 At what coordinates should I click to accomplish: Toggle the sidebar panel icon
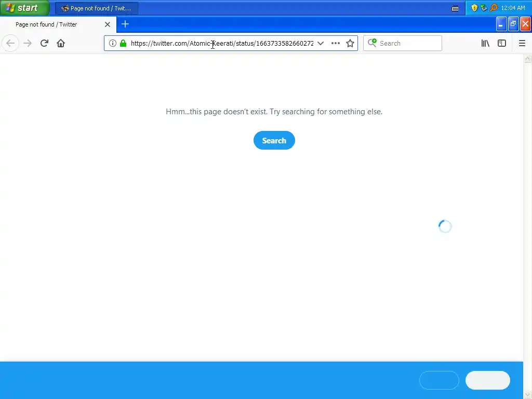[502, 43]
